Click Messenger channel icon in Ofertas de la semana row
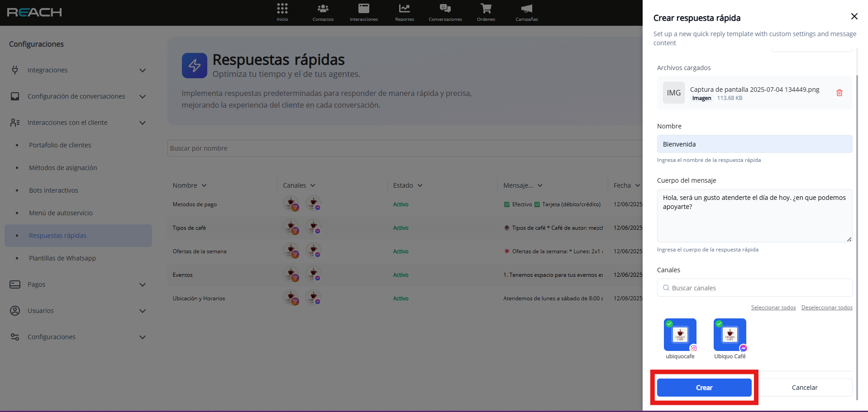868x412 pixels. 313,251
